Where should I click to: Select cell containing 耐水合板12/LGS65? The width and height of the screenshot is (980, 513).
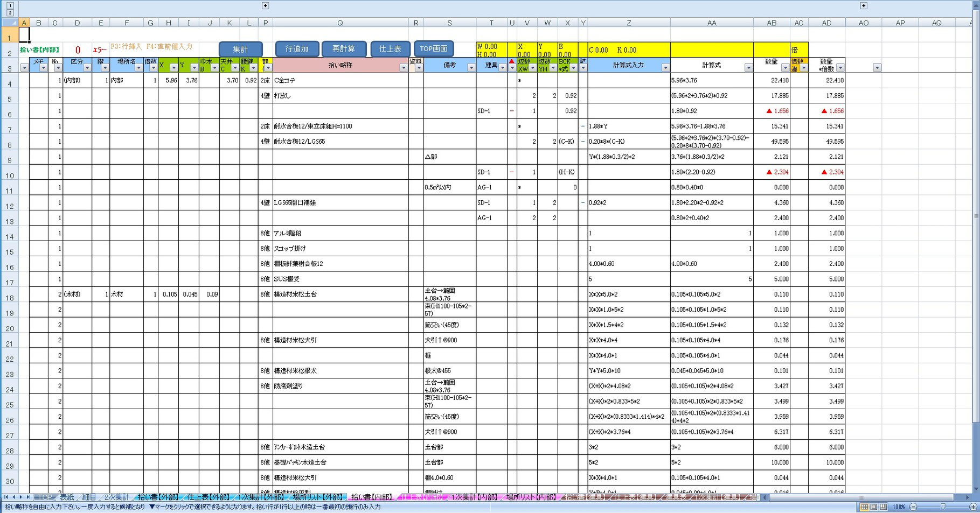point(340,142)
